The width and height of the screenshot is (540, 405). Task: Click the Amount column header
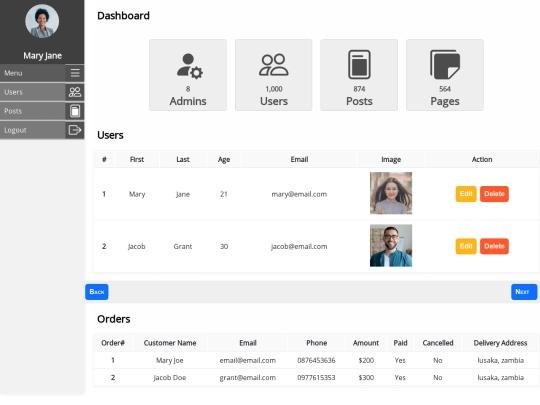coord(366,343)
